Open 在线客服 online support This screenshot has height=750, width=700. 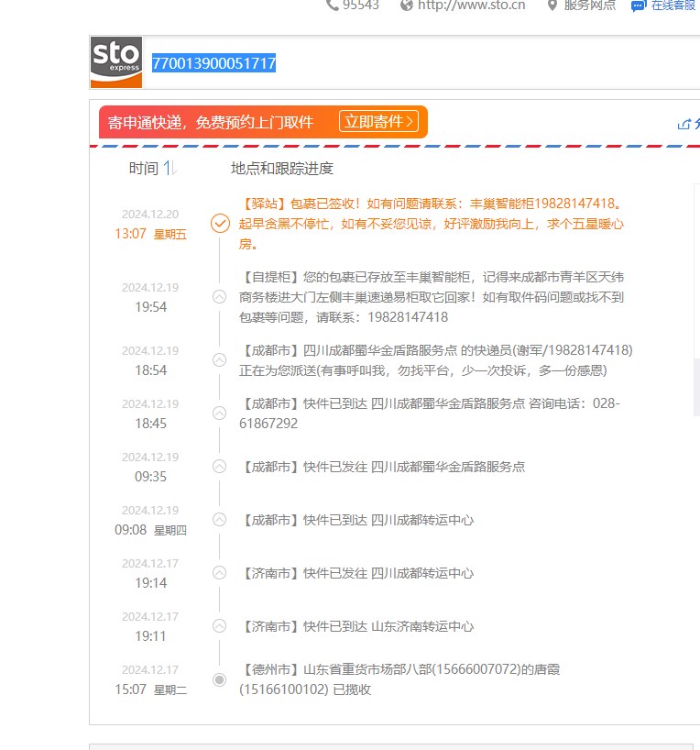coord(673,6)
